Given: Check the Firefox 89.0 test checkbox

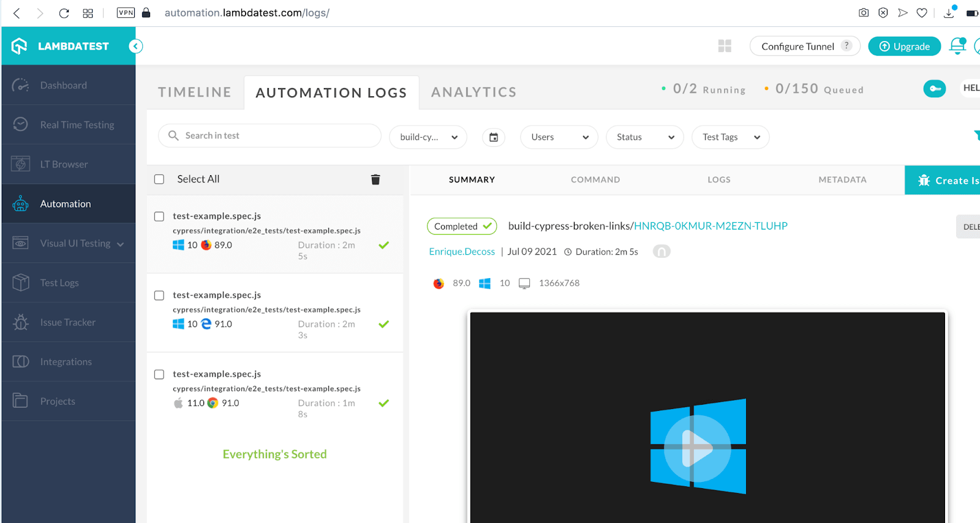Looking at the screenshot, I should point(159,216).
